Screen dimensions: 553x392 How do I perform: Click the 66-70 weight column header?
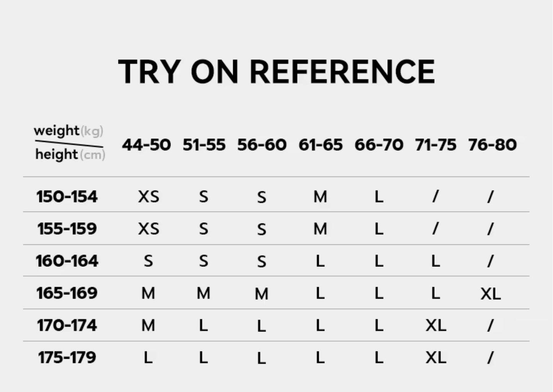tap(379, 145)
